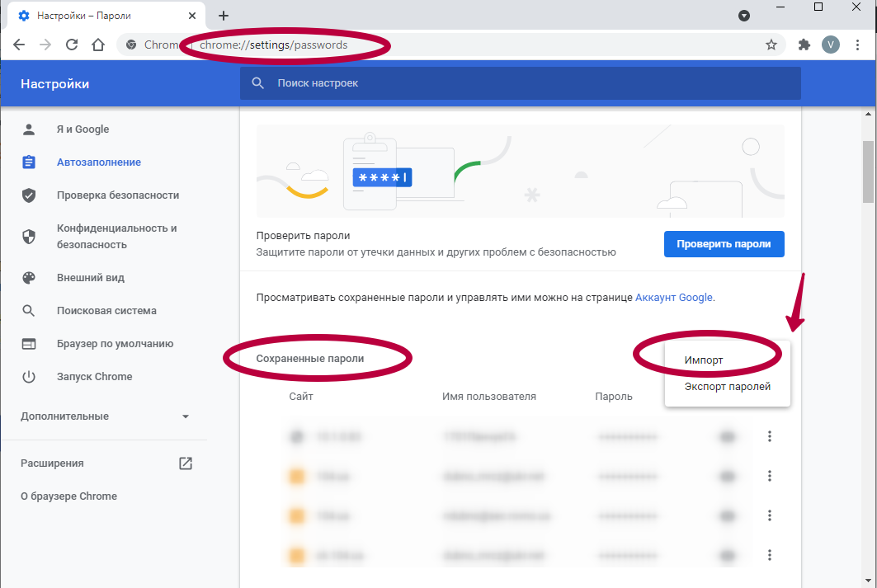
Task: Reveal the password in the second row
Action: click(x=727, y=476)
